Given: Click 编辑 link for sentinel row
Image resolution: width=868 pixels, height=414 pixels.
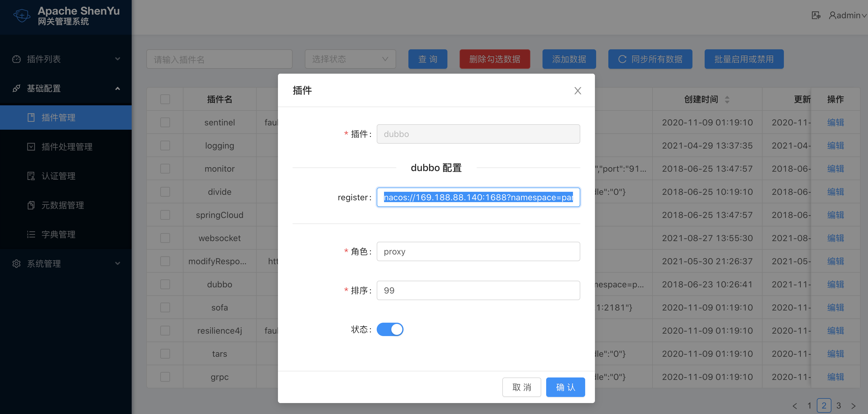Looking at the screenshot, I should (836, 122).
